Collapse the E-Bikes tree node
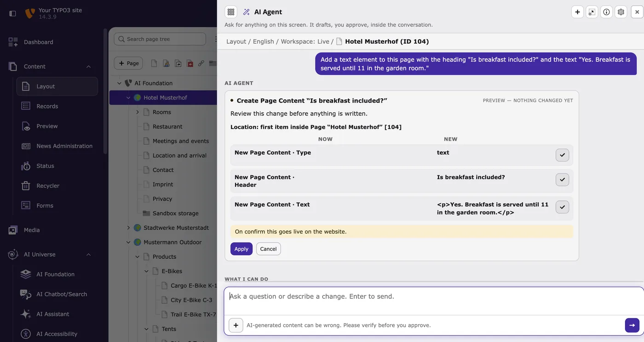Image resolution: width=644 pixels, height=342 pixels. click(146, 271)
